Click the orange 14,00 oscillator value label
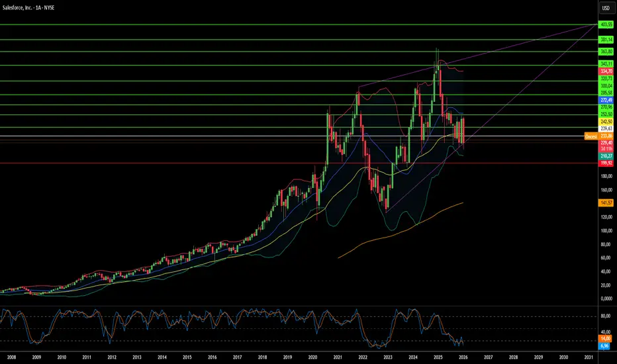The height and width of the screenshot is (364, 617). [605, 338]
